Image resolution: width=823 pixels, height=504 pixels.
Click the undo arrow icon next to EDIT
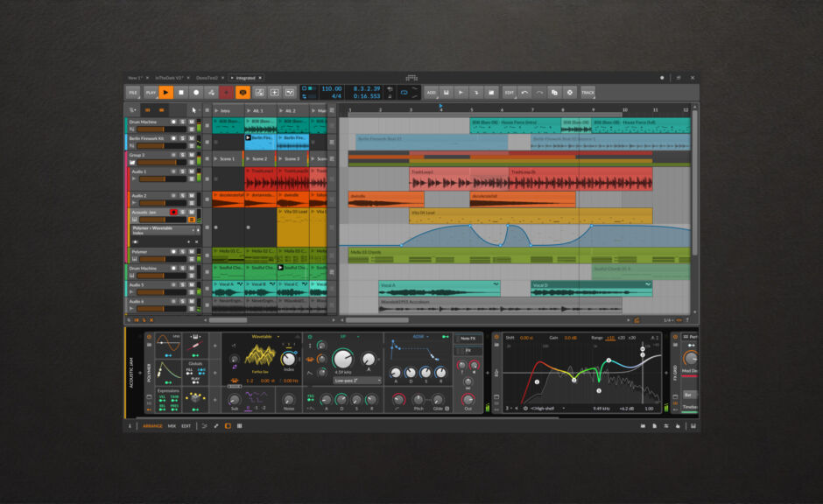tap(524, 92)
